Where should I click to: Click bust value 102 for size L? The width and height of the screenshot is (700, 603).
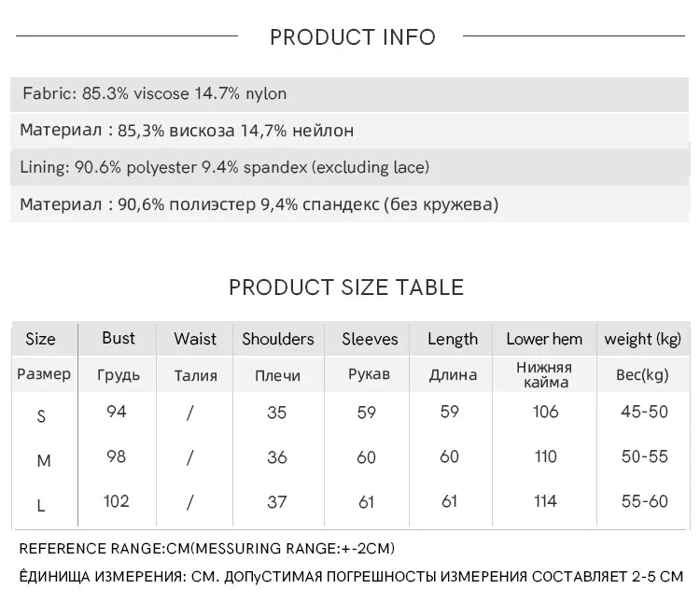coord(116,501)
